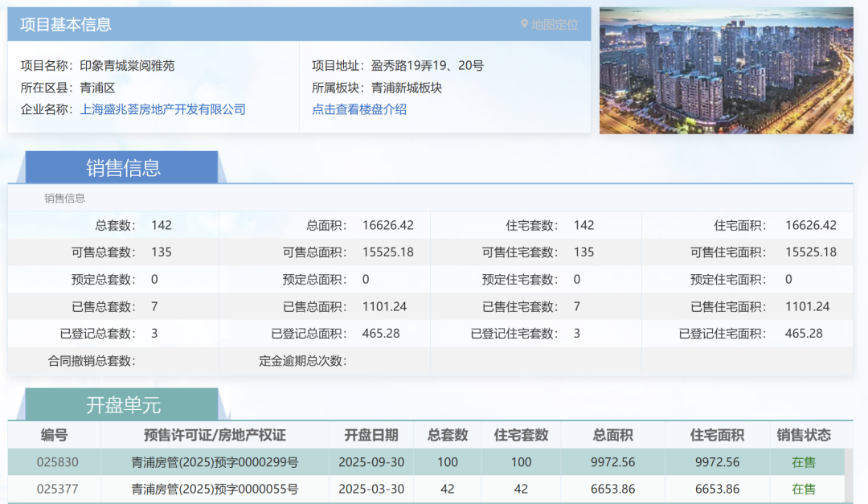Click district value 青浦区
Image resolution: width=868 pixels, height=504 pixels.
click(x=97, y=88)
